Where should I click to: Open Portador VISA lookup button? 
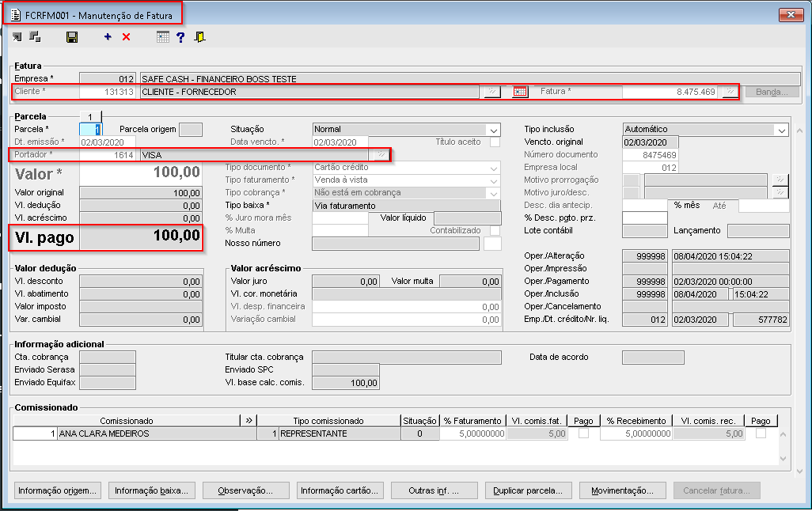click(381, 155)
